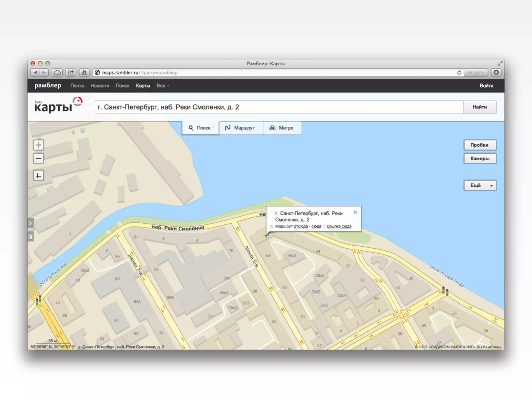
Task: Click the traffic light near Malaya Neva
Action: click(x=445, y=291)
